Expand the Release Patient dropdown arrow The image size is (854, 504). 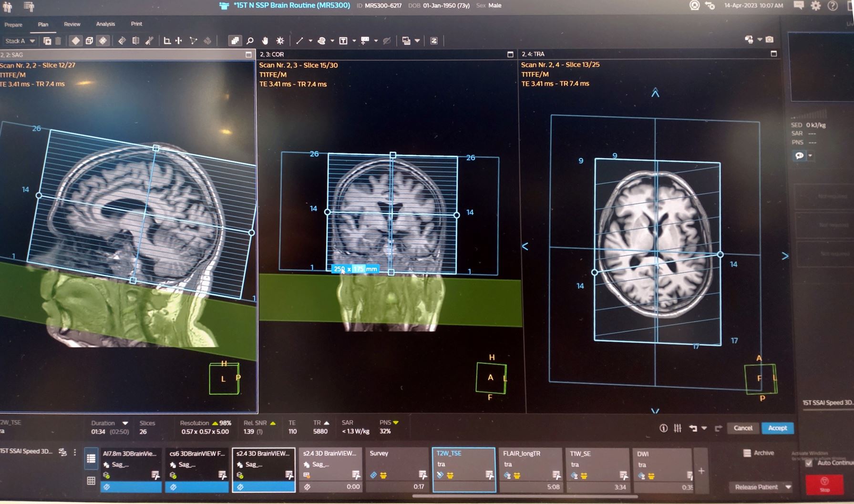click(x=788, y=487)
